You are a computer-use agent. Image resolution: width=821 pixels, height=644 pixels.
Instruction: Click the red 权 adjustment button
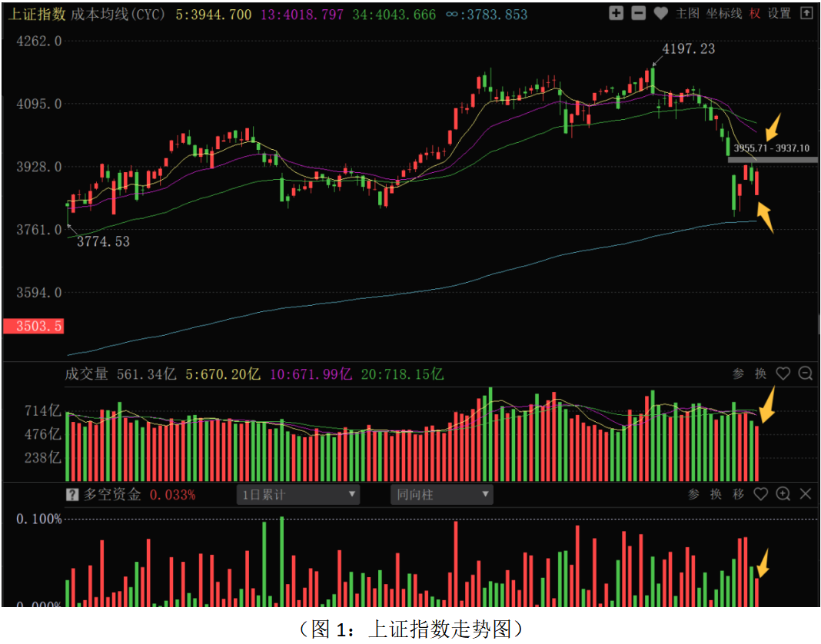pyautogui.click(x=755, y=14)
